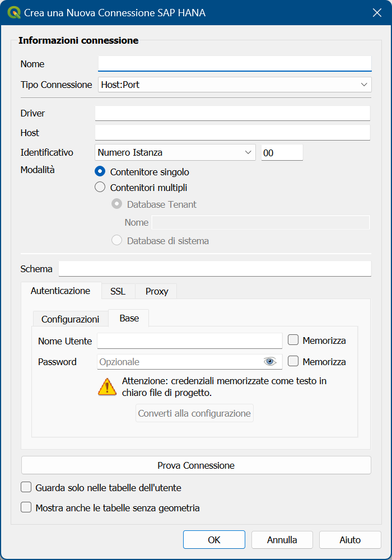
Task: Click the Attenzione credentials warning text
Action: pyautogui.click(x=224, y=387)
